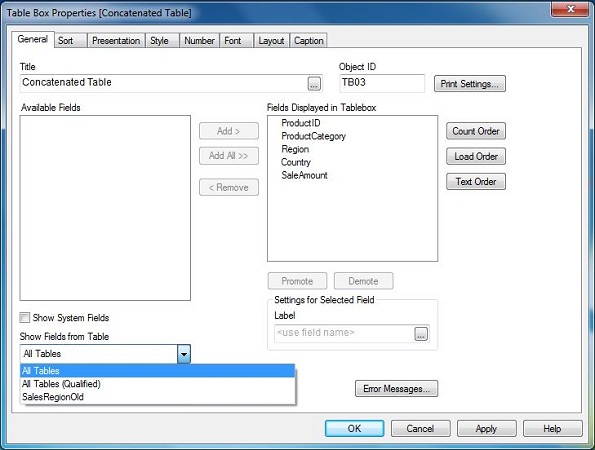Open the Presentation tab
The image size is (595, 450).
point(116,41)
